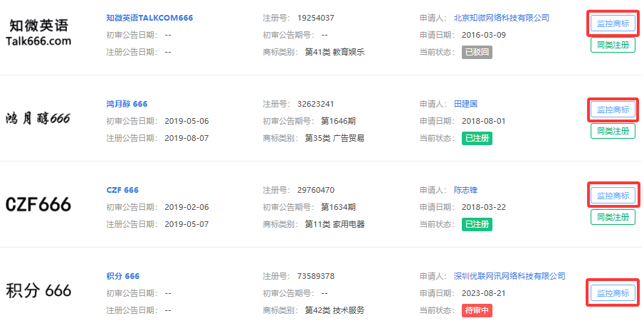
Task: Open the 鸿月醇 666 trademark title link
Action: (x=127, y=104)
